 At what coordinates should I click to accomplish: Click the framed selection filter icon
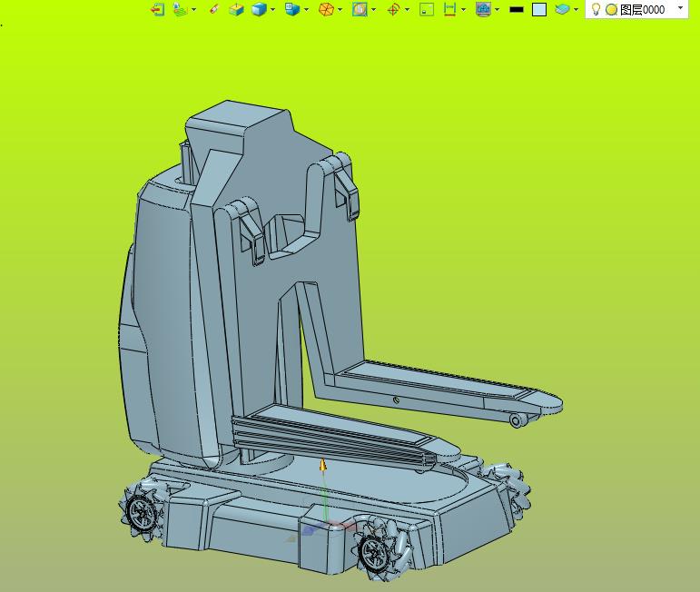click(360, 9)
